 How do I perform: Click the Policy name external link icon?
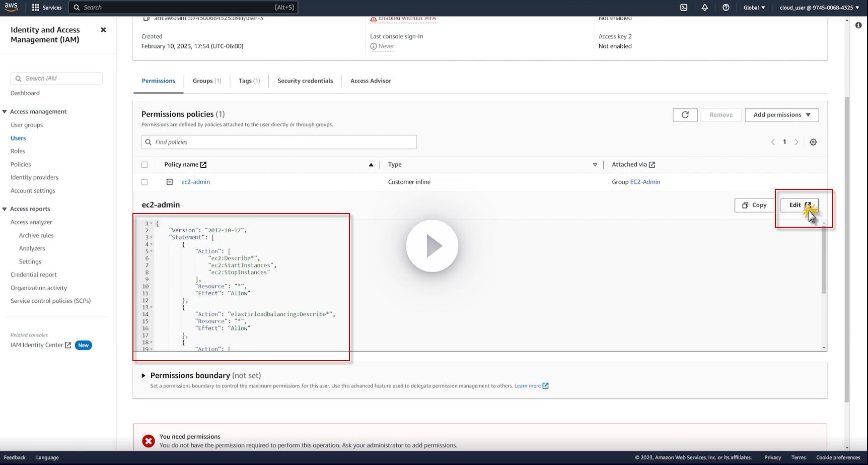click(x=203, y=165)
